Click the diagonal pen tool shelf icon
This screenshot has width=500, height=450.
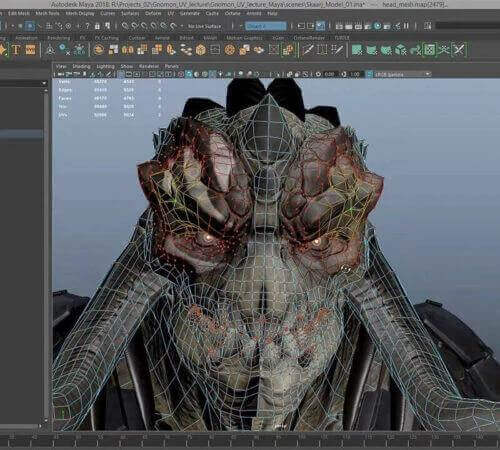tap(308, 50)
